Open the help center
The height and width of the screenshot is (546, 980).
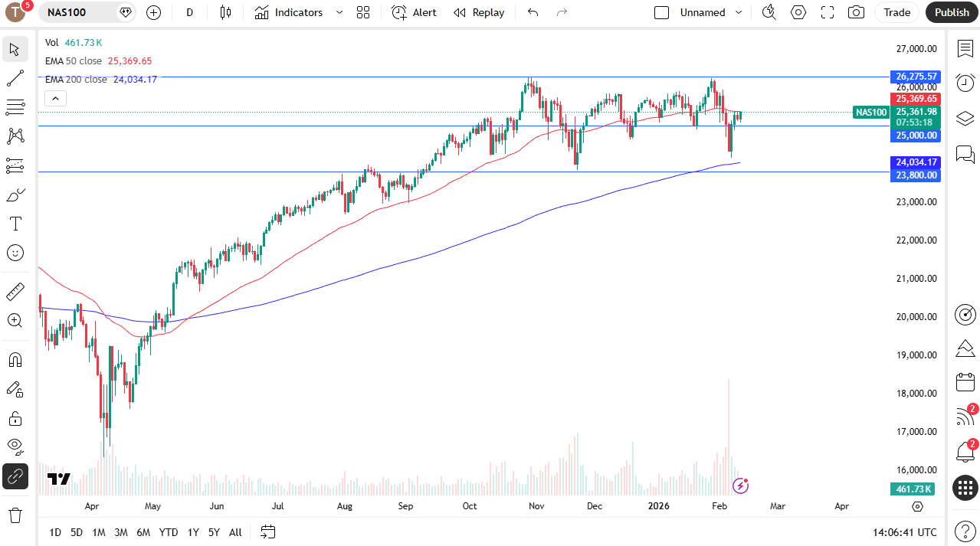pos(965,531)
